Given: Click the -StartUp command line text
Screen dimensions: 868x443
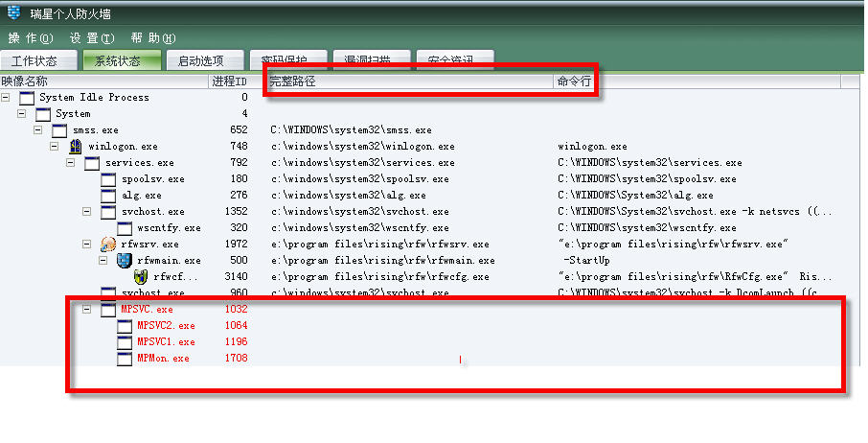Looking at the screenshot, I should (586, 260).
